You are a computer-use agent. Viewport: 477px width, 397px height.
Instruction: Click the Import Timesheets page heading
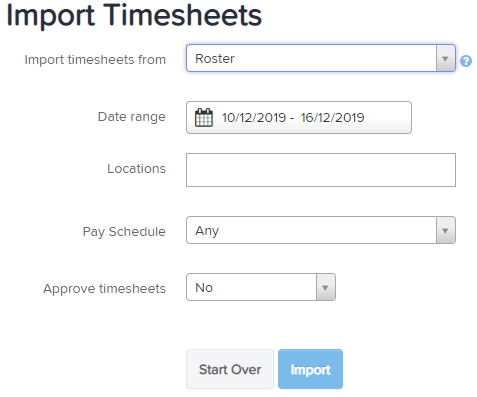(x=134, y=15)
